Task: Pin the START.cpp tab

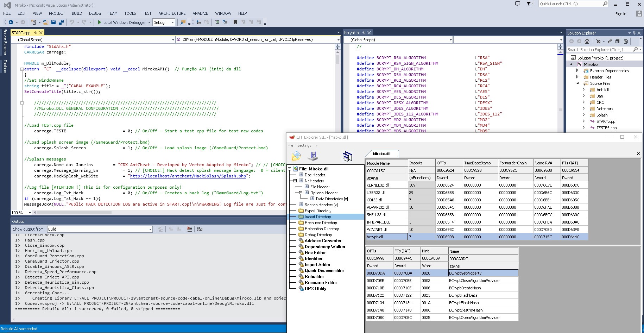Action: pyautogui.click(x=36, y=33)
